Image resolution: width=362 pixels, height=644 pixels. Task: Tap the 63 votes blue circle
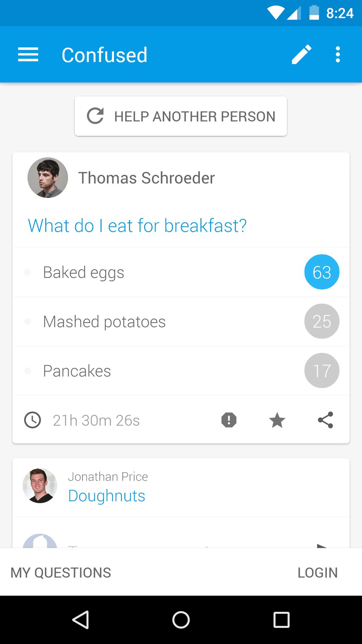(322, 272)
